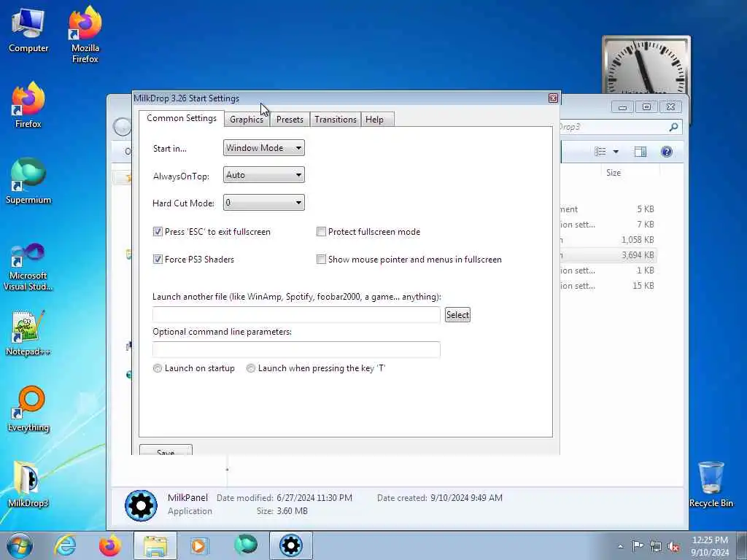This screenshot has height=560, width=747.
Task: Click the Change your view icon in Explorer
Action: (600, 152)
